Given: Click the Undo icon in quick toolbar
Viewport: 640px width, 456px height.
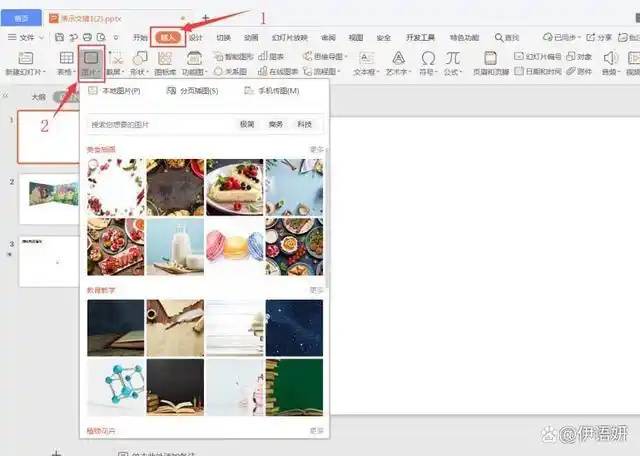Looking at the screenshot, I should point(73,37).
